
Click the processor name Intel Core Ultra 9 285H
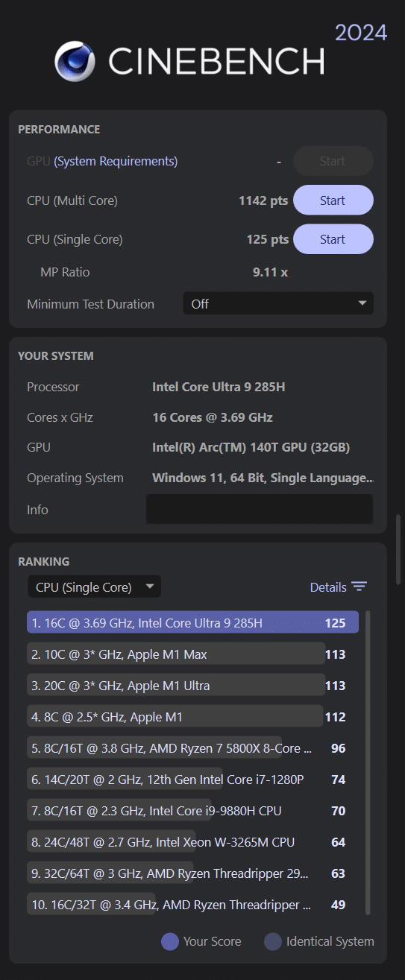coord(219,387)
